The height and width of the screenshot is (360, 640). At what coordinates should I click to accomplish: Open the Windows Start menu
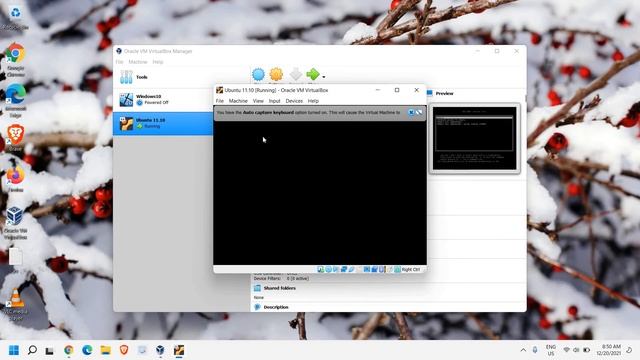(x=13, y=350)
